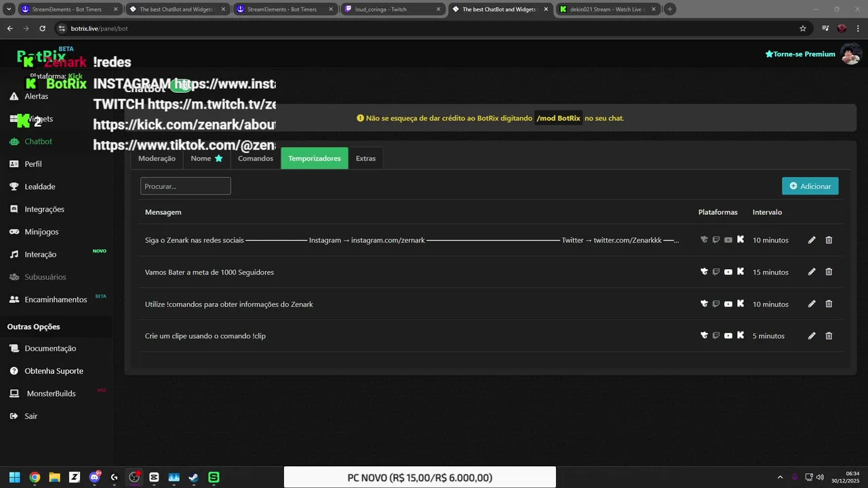This screenshot has height=488, width=868.
Task: Click the Procurar search field
Action: [186, 186]
